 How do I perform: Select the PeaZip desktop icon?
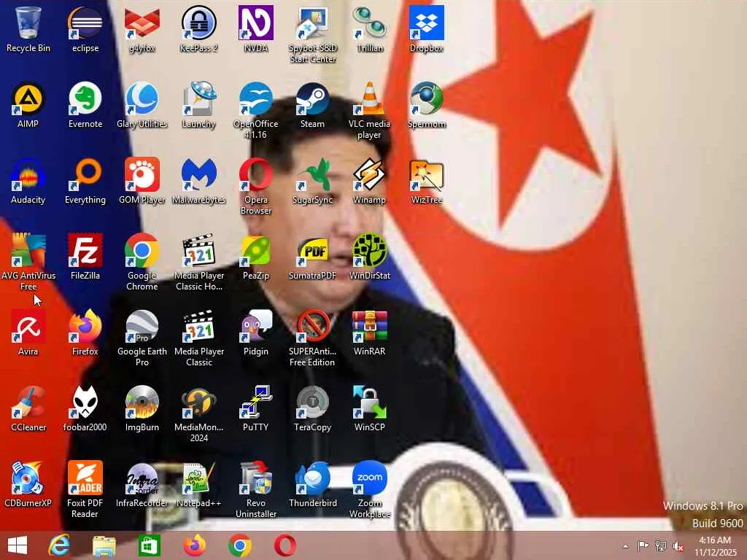[x=256, y=257]
